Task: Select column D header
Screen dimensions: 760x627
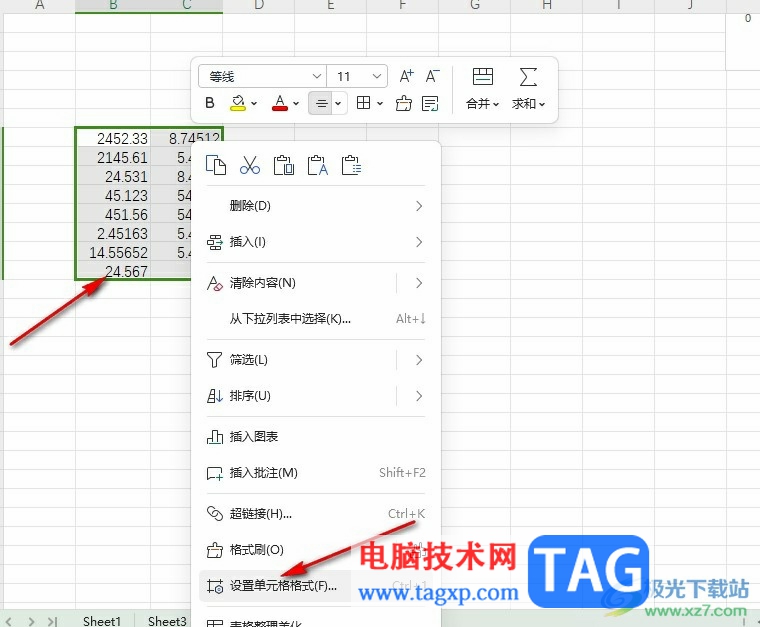Action: click(x=258, y=6)
